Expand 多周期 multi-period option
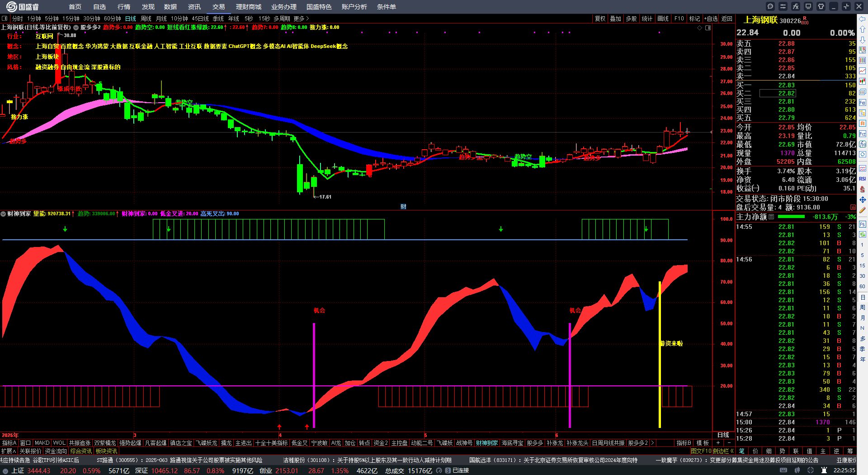The height and width of the screenshot is (475, 868). coord(282,19)
